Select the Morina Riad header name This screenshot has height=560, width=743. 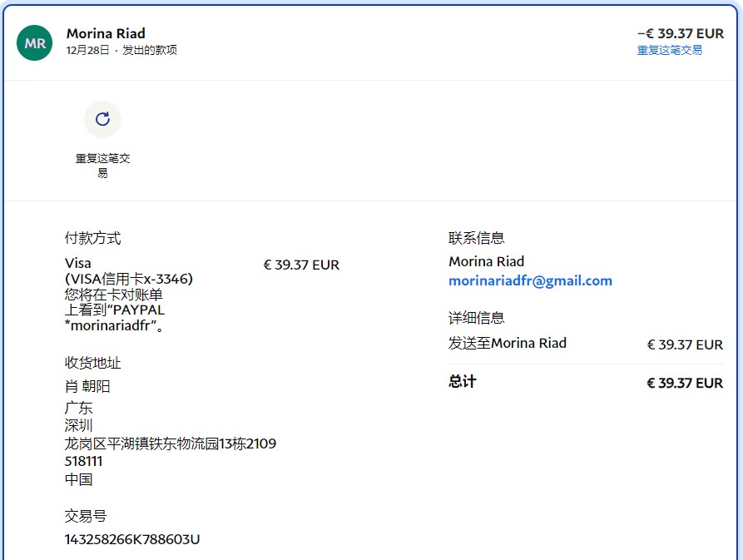(106, 33)
